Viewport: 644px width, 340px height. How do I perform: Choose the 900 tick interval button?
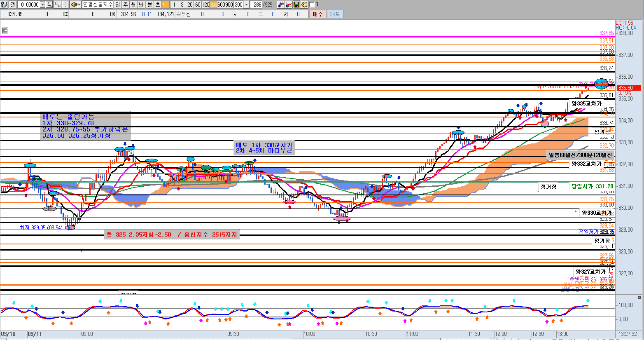pyautogui.click(x=229, y=5)
